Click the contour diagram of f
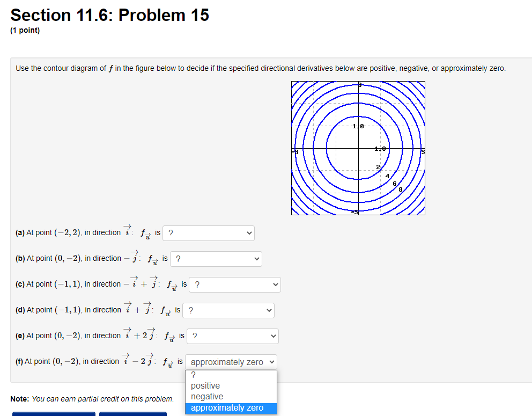The width and height of the screenshot is (532, 416). coord(358,148)
